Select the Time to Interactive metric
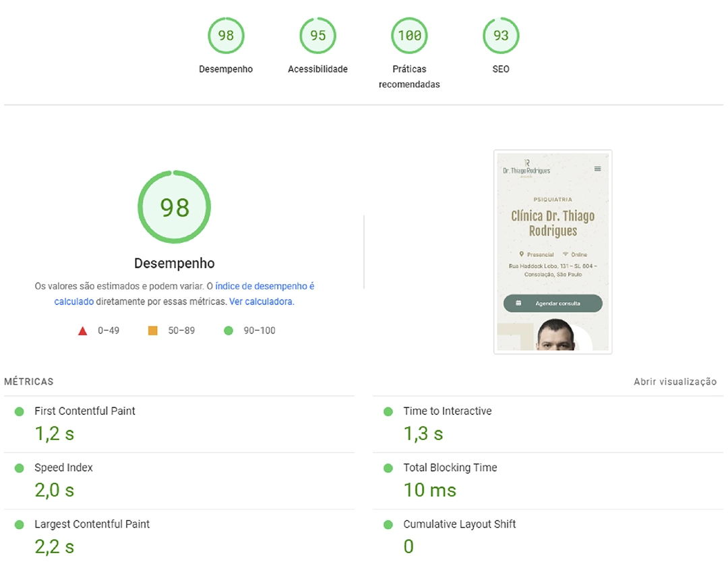The height and width of the screenshot is (562, 728). pyautogui.click(x=448, y=411)
